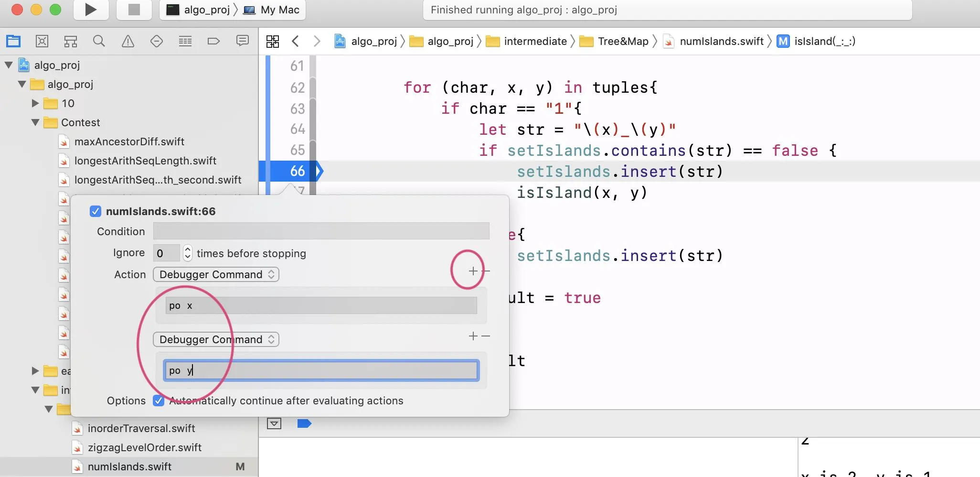Image resolution: width=980 pixels, height=477 pixels.
Task: Stop the running scheme
Action: pyautogui.click(x=134, y=10)
